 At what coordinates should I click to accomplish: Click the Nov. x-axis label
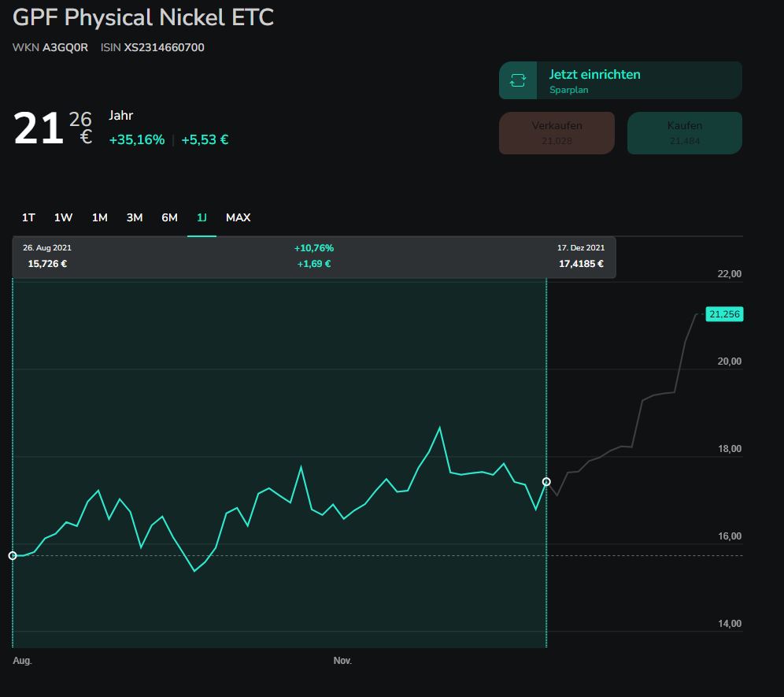click(342, 661)
